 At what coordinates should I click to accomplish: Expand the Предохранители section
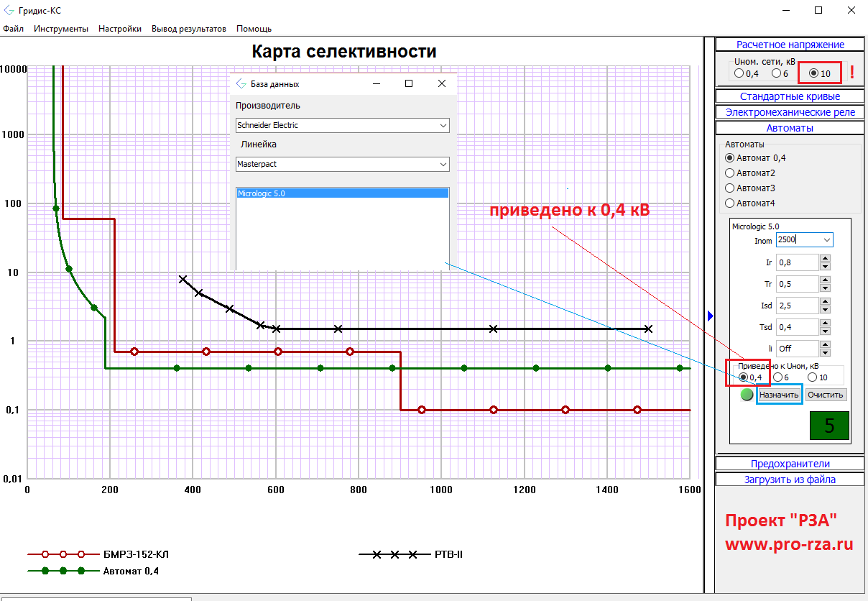pos(790,464)
